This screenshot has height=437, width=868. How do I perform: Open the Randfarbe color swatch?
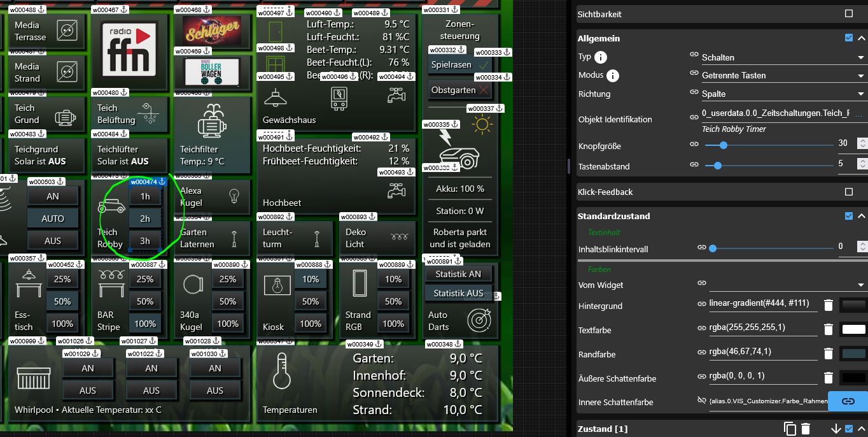(853, 354)
